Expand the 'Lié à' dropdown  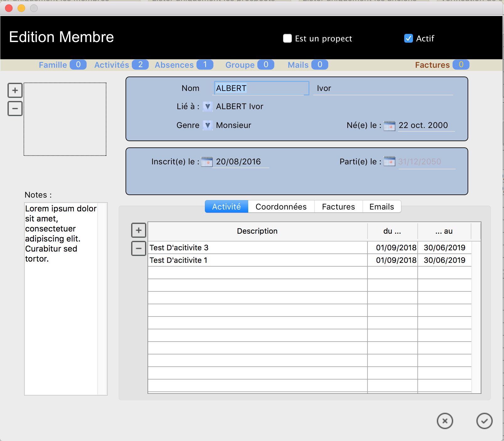coord(207,107)
